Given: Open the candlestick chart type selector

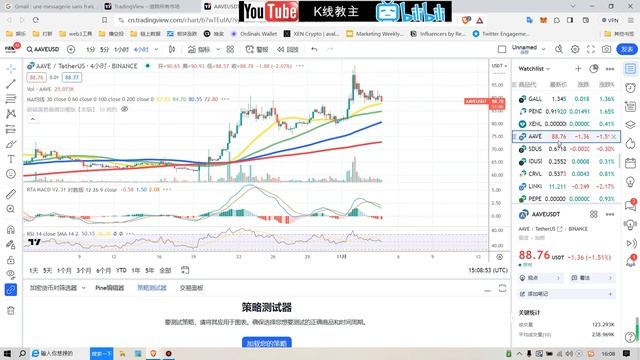Looking at the screenshot, I should click(x=172, y=49).
